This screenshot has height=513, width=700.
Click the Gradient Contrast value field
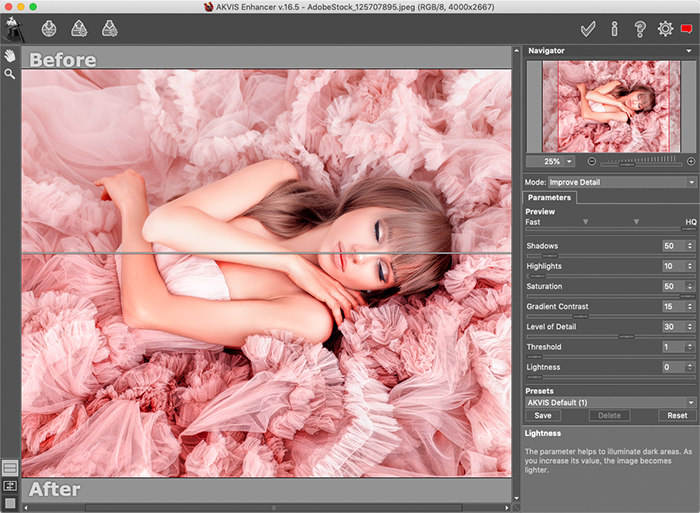click(673, 306)
